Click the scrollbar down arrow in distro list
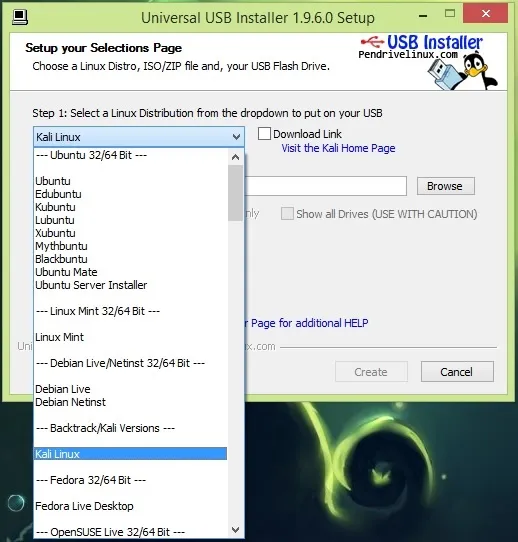This screenshot has width=518, height=542. (x=235, y=530)
